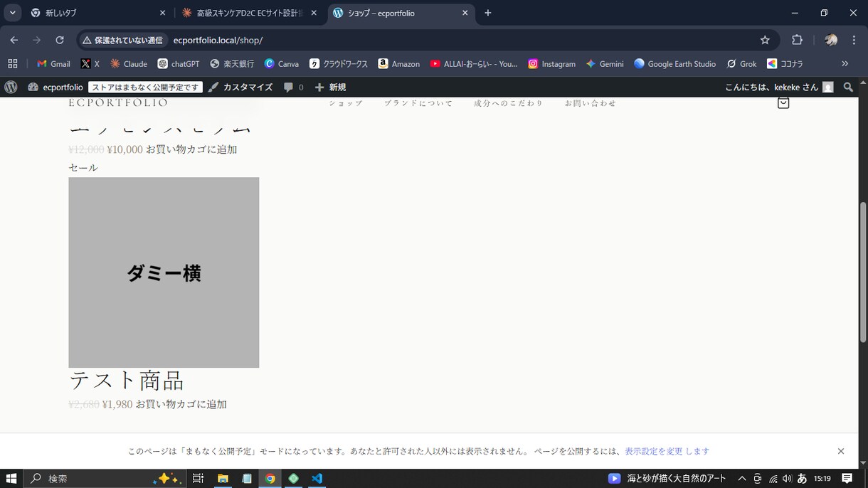Open the Chrome profile avatar
This screenshot has height=488, width=868.
click(x=830, y=40)
